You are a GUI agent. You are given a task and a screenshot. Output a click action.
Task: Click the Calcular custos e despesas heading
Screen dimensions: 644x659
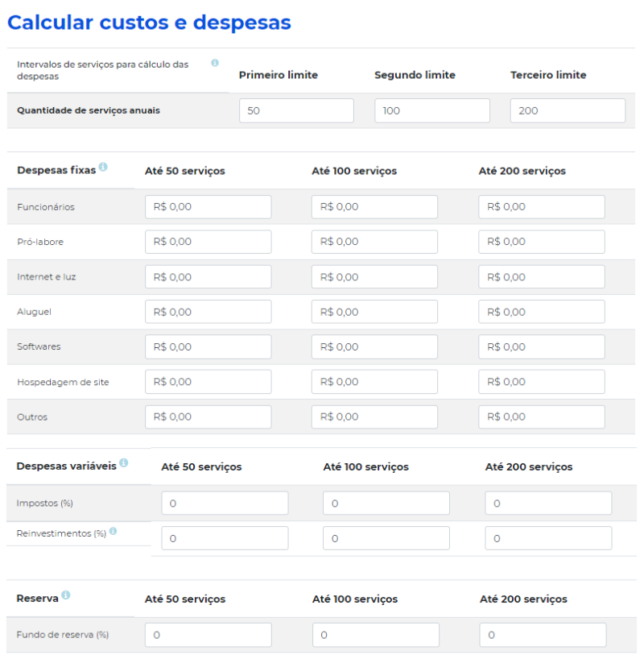pos(148,23)
